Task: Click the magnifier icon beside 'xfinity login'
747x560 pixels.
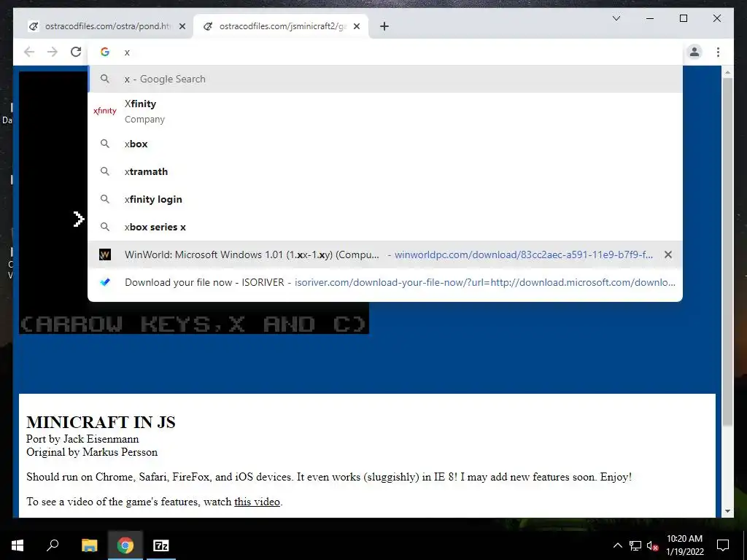Action: pos(105,198)
